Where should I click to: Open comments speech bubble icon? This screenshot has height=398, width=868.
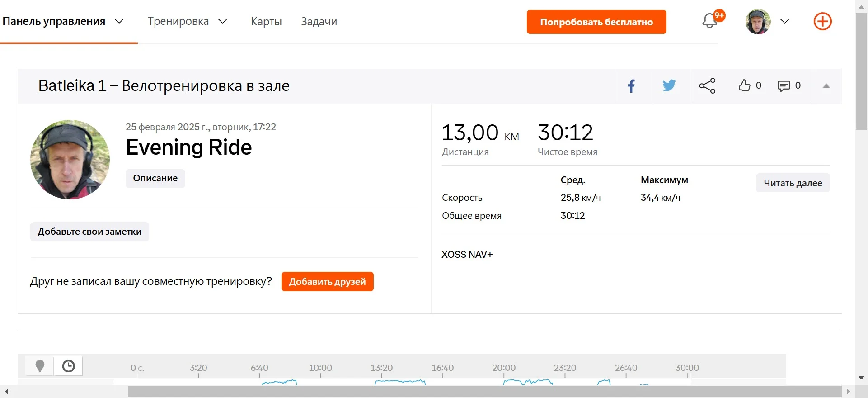coord(784,86)
